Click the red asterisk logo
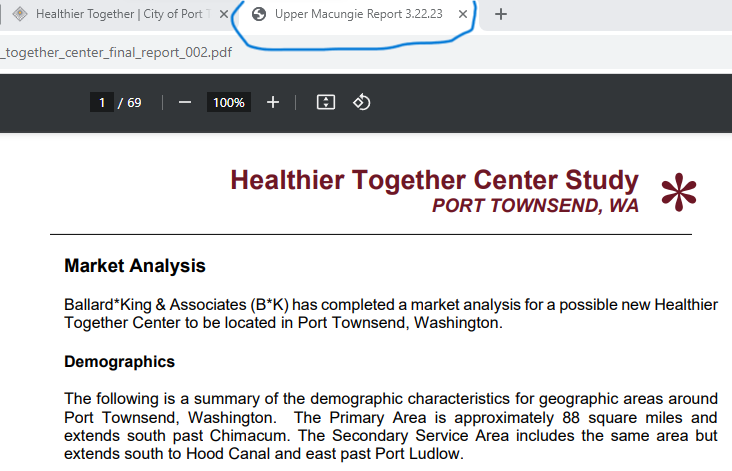This screenshot has width=732, height=471. (x=678, y=192)
